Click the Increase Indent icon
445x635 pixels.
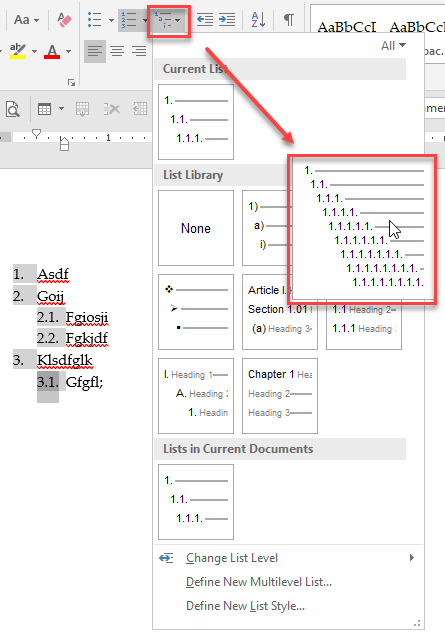tap(227, 19)
